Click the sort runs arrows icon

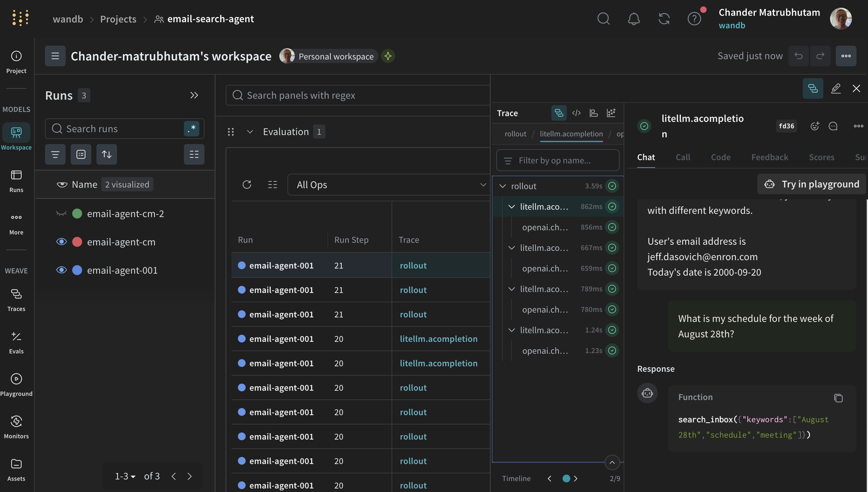[x=106, y=154]
